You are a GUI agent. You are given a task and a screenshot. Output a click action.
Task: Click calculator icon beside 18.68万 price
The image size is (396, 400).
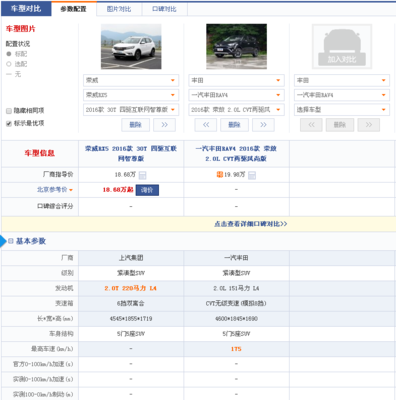click(142, 175)
